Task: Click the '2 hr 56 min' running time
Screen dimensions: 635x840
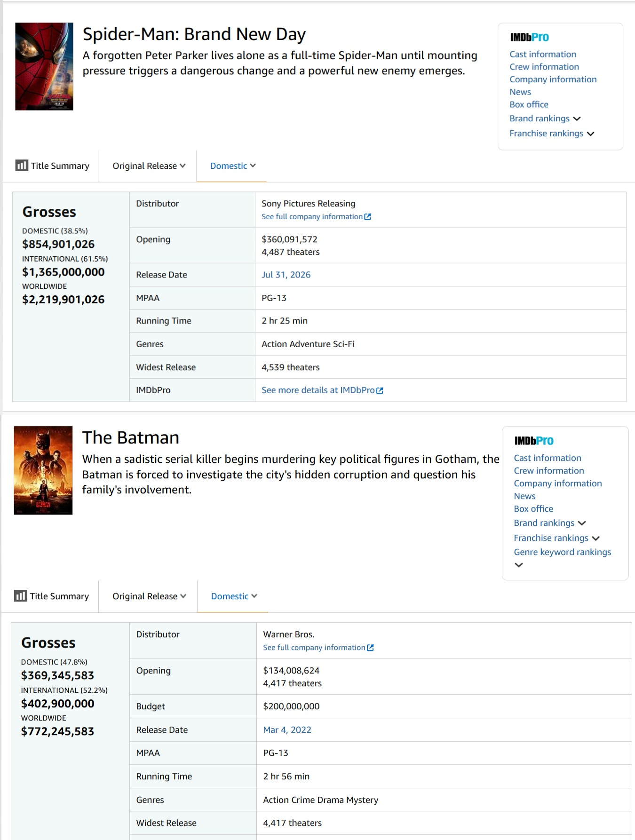Action: point(286,777)
